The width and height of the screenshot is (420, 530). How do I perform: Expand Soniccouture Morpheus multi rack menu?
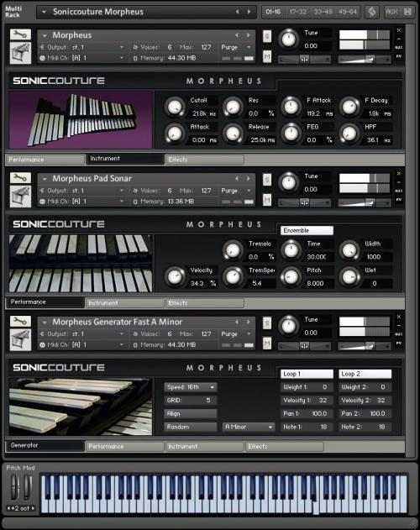pyautogui.click(x=44, y=12)
